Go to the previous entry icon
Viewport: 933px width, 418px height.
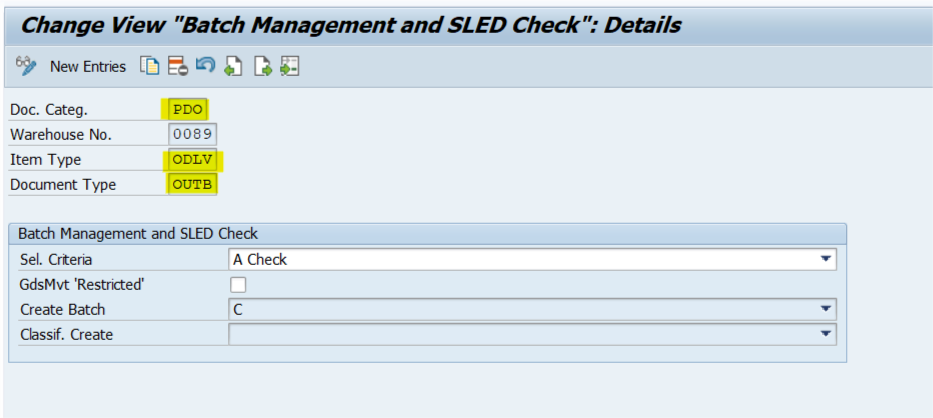point(233,66)
